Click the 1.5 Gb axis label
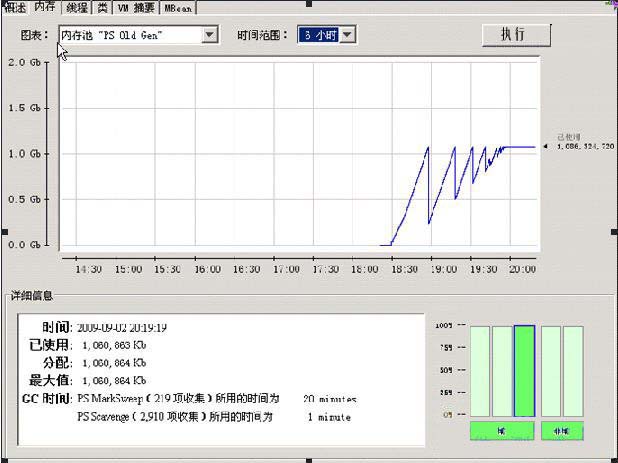This screenshot has height=463, width=618. [24, 108]
